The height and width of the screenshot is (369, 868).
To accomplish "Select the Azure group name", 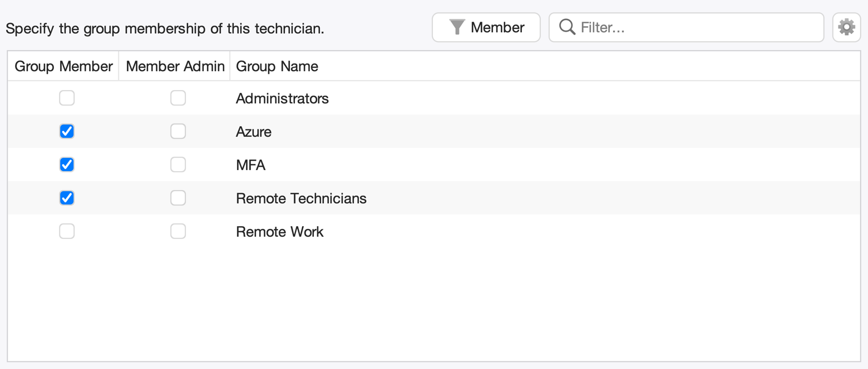I will pos(254,132).
